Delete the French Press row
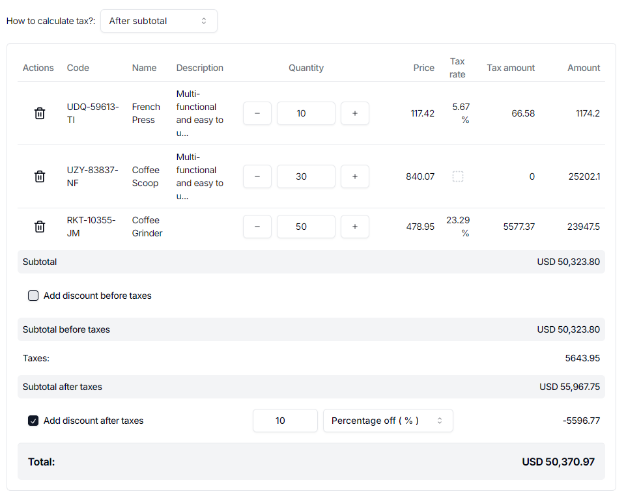This screenshot has height=499, width=624. point(40,114)
